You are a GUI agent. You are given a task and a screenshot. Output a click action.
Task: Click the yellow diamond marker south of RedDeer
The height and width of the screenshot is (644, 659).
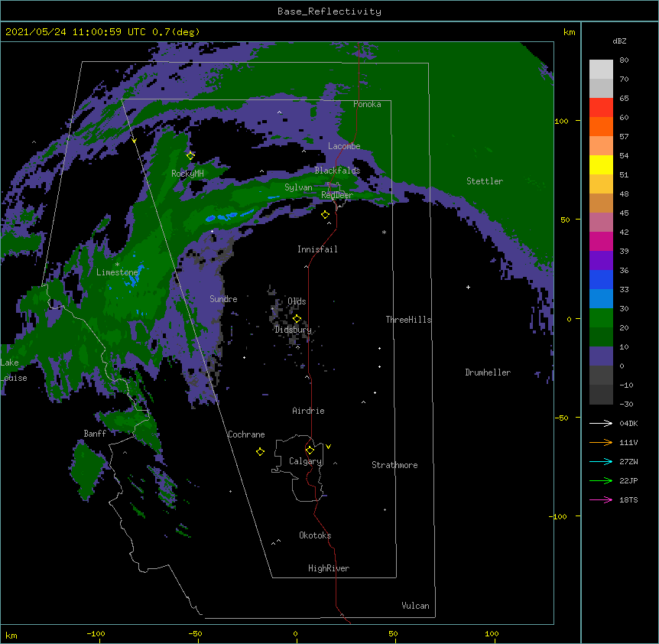(x=325, y=215)
